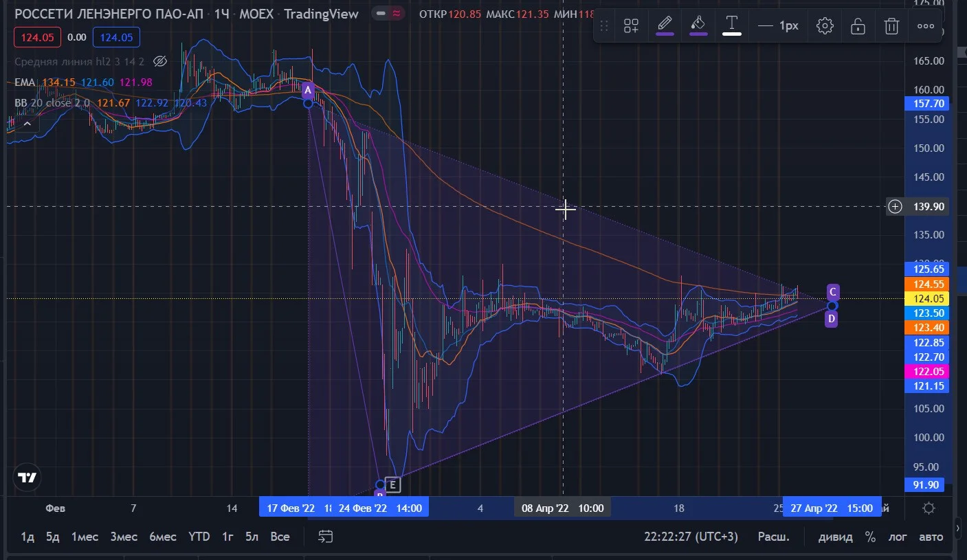Click the 27 Апр '22 15:00 time label

832,508
